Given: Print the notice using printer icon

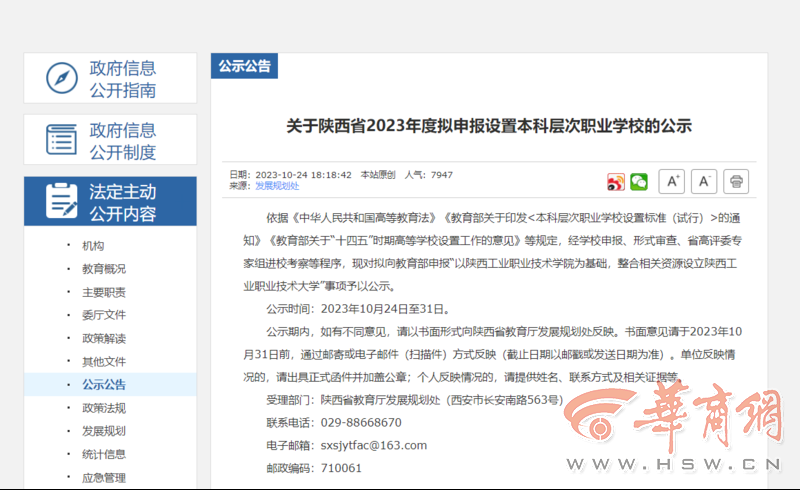Looking at the screenshot, I should (x=736, y=181).
